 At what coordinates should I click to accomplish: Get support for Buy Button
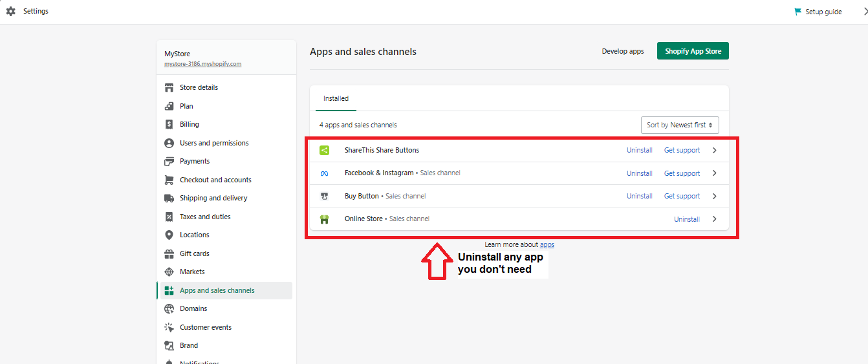point(682,196)
